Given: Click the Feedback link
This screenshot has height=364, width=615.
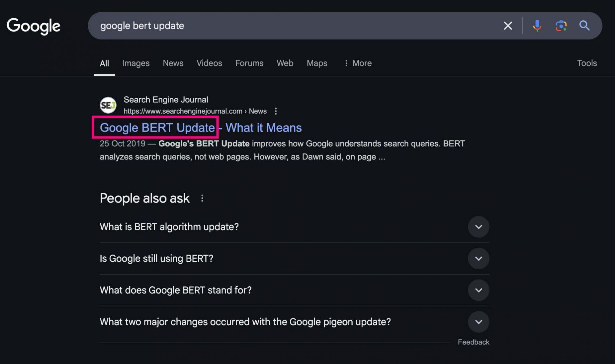Looking at the screenshot, I should pyautogui.click(x=474, y=342).
